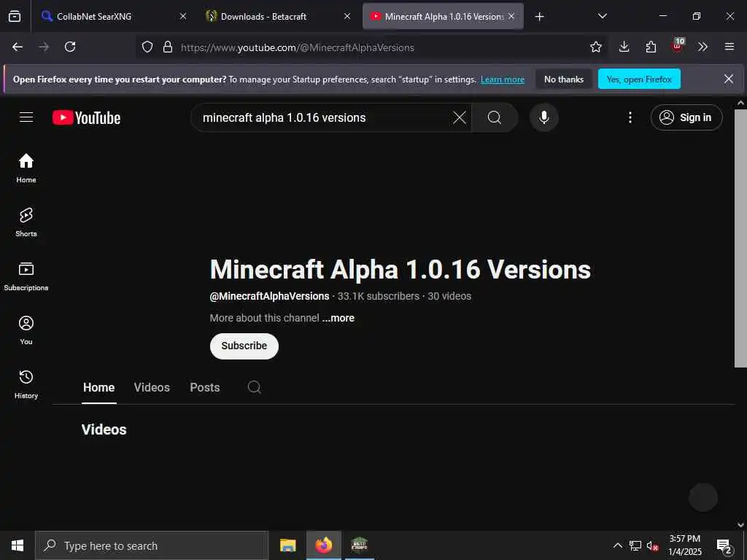Close the Downloads - Betacraft tab
This screenshot has width=747, height=560.
point(347,17)
